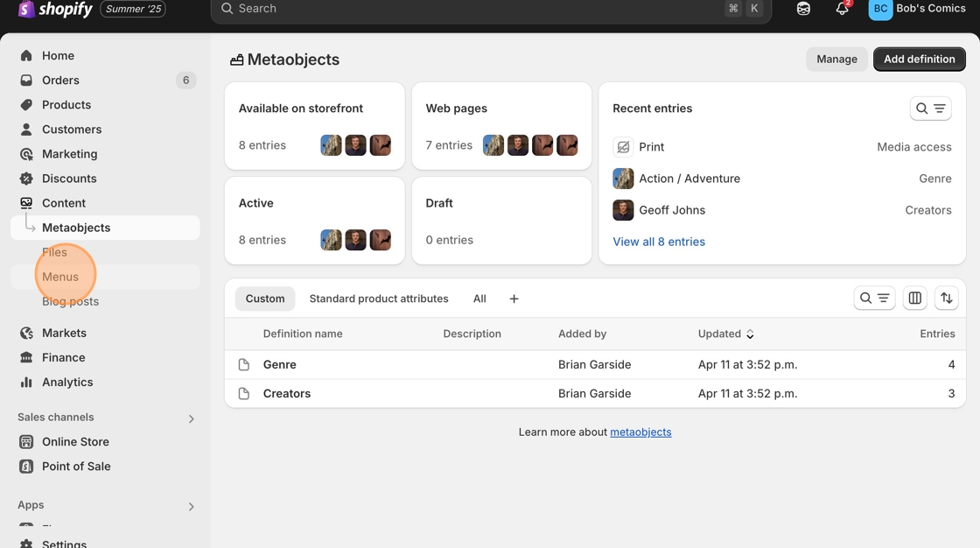
Task: Switch to Standard product attributes tab
Action: click(x=378, y=299)
